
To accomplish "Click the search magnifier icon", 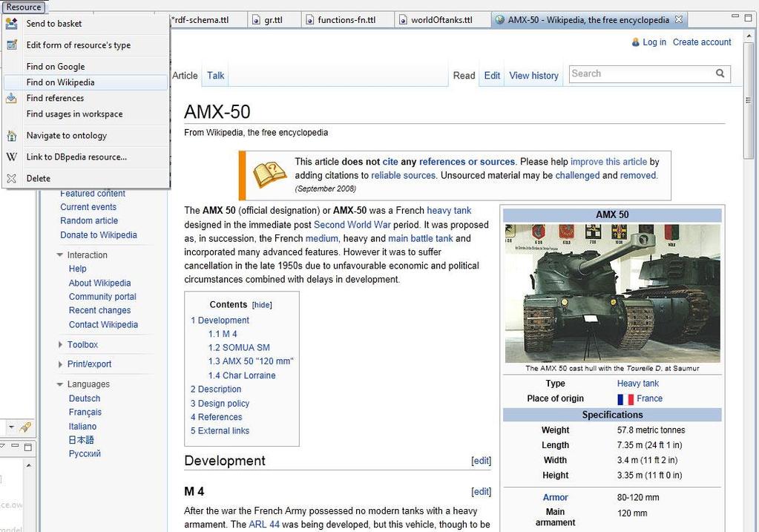I will pyautogui.click(x=720, y=73).
